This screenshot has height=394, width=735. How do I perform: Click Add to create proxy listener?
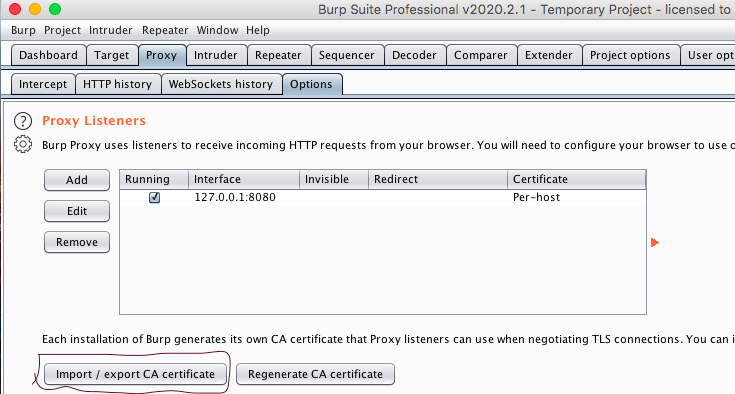(x=77, y=180)
